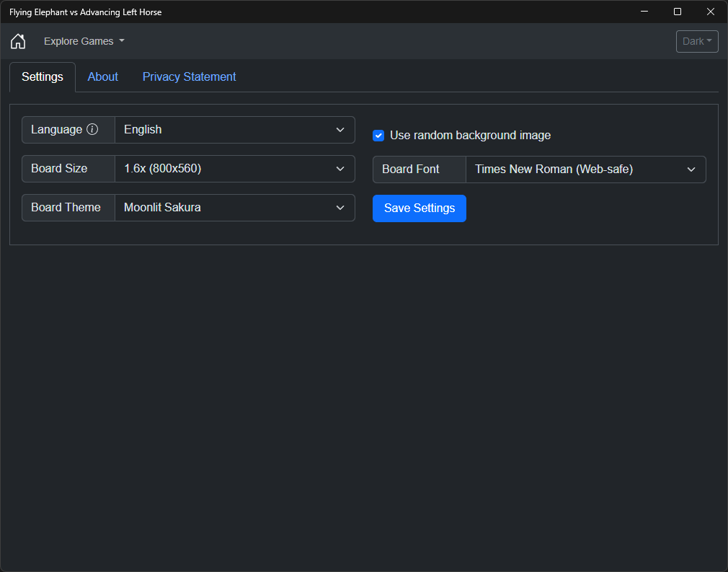This screenshot has height=572, width=728.
Task: Open the Dark theme switcher
Action: pyautogui.click(x=697, y=41)
